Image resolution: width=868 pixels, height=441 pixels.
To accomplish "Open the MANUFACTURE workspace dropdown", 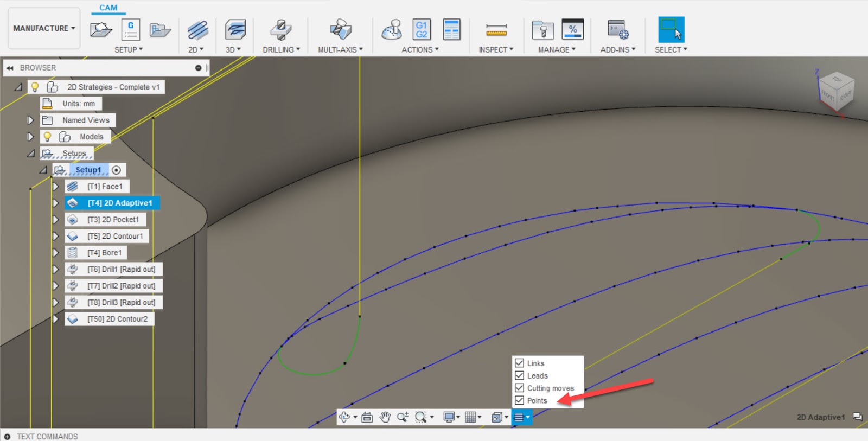I will (x=44, y=28).
